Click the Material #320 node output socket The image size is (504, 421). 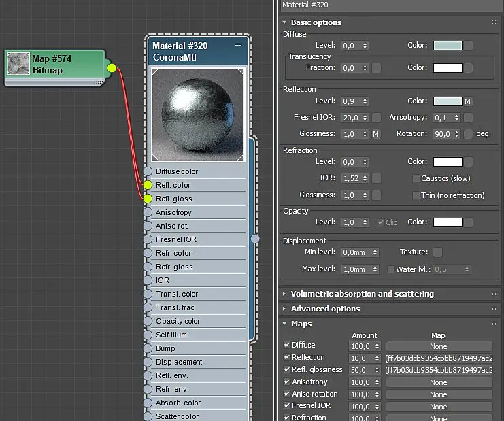255,239
